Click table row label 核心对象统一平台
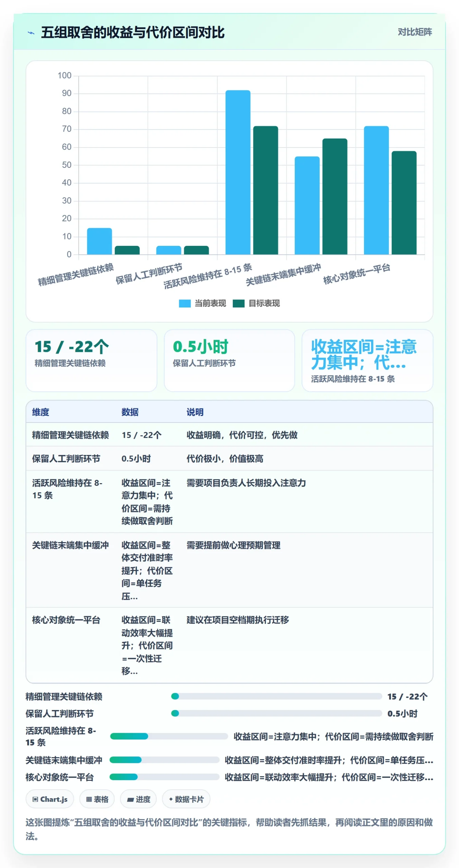The width and height of the screenshot is (459, 868). [66, 619]
